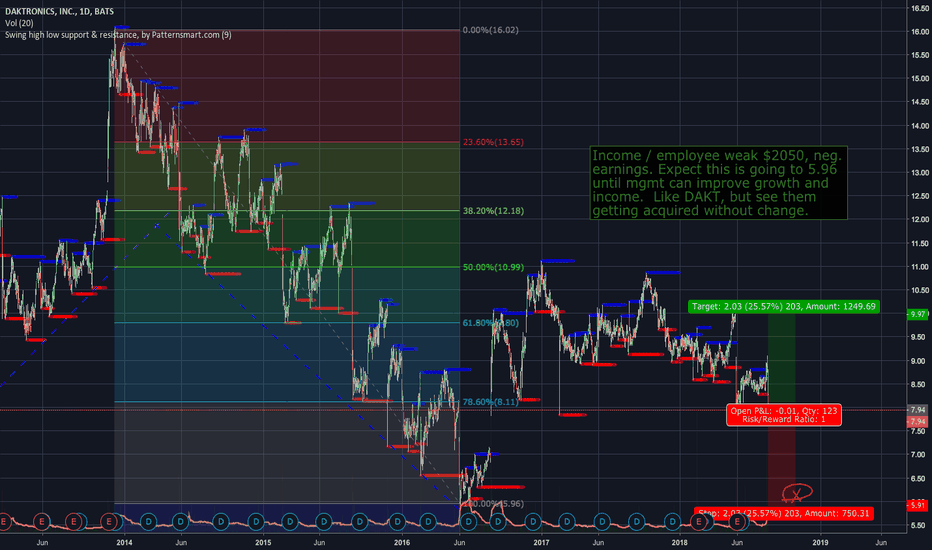Click the dividend D marker just before 2017

(533, 521)
